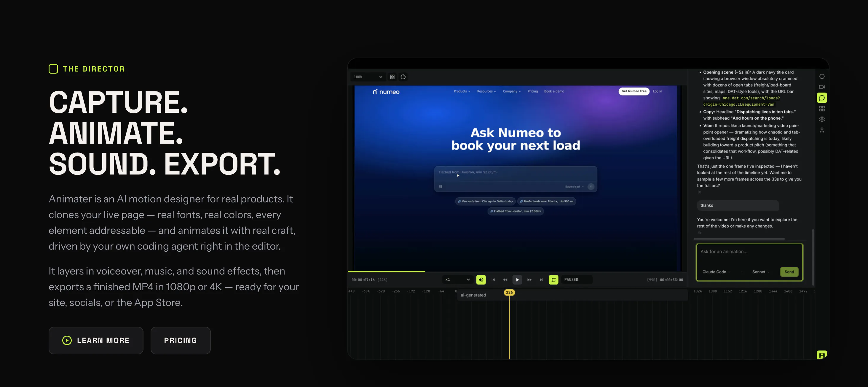868x387 pixels.
Task: Expand the Company menu in preview
Action: 511,91
